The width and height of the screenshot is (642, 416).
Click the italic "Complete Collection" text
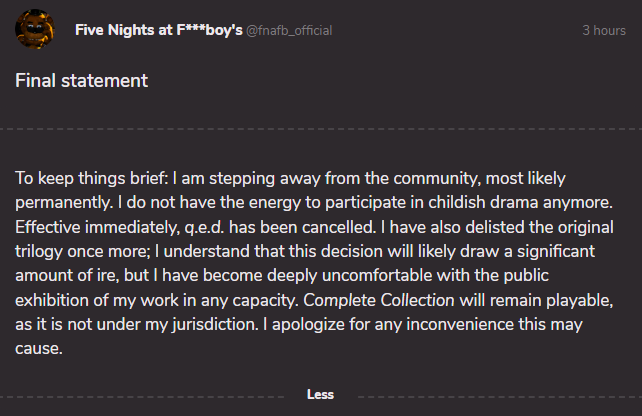[x=379, y=301]
